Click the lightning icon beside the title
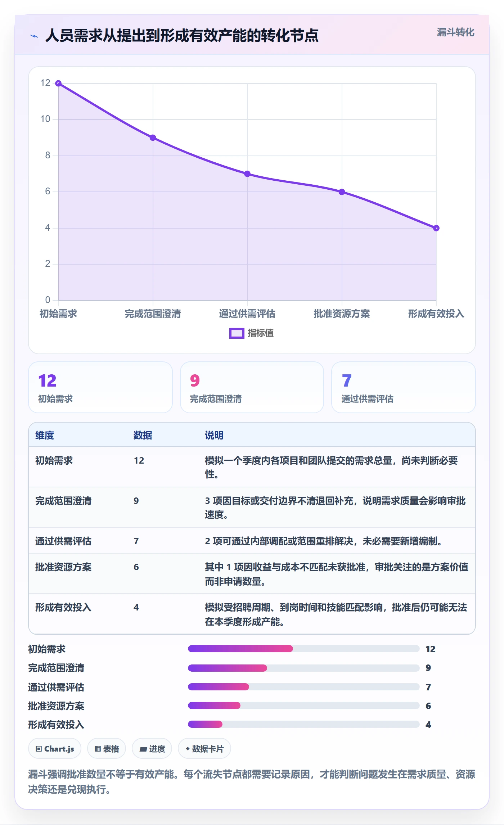The width and height of the screenshot is (504, 825). (34, 36)
